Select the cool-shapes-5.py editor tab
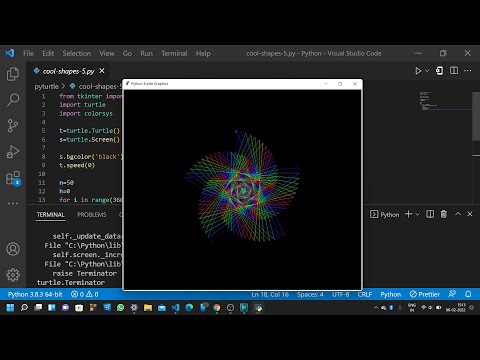Screen dimensions: 480x360 [69, 71]
